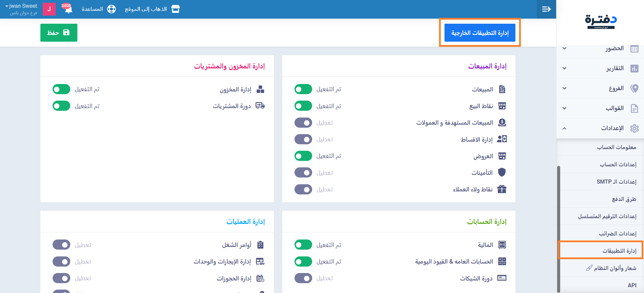The height and width of the screenshot is (293, 644).
Task: Click the store icon for Go to Site
Action: point(175,9)
